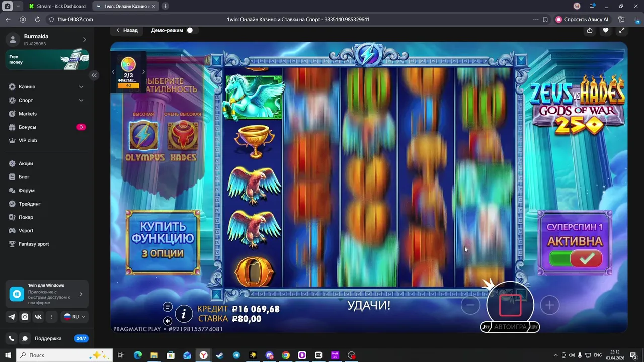Viewport: 644px width, 362px height.
Task: Open the Instagram social icon
Action: pyautogui.click(x=25, y=317)
